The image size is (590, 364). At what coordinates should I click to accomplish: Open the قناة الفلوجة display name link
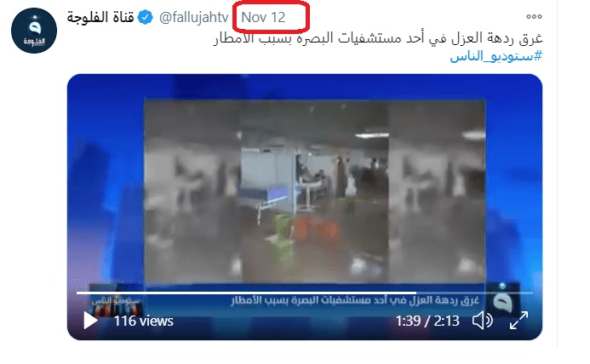click(100, 17)
